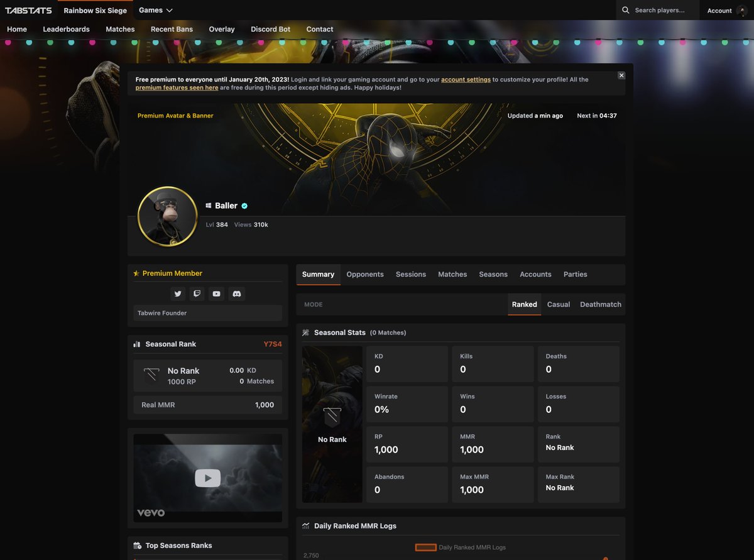
Task: Open the Overlay page
Action: [x=222, y=29]
